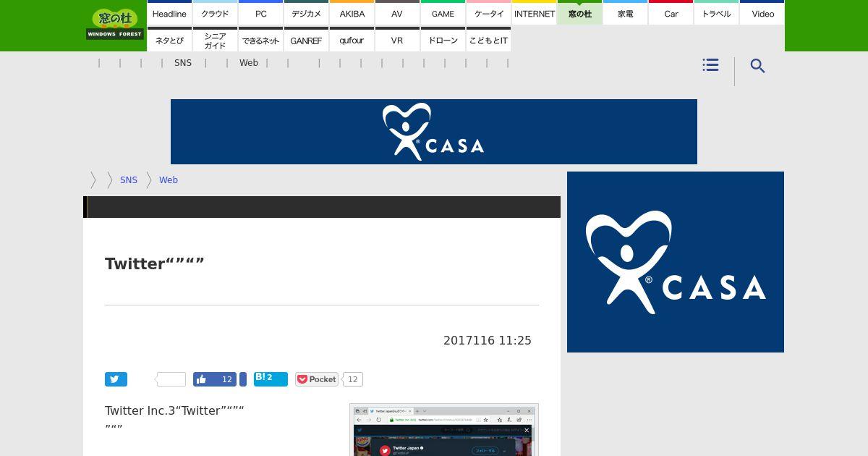
Task: Open the hamburger list menu icon
Action: (710, 65)
